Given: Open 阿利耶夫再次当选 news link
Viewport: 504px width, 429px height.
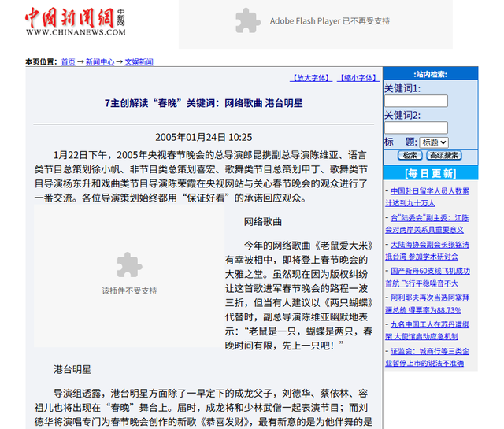Looking at the screenshot, I should 429,304.
